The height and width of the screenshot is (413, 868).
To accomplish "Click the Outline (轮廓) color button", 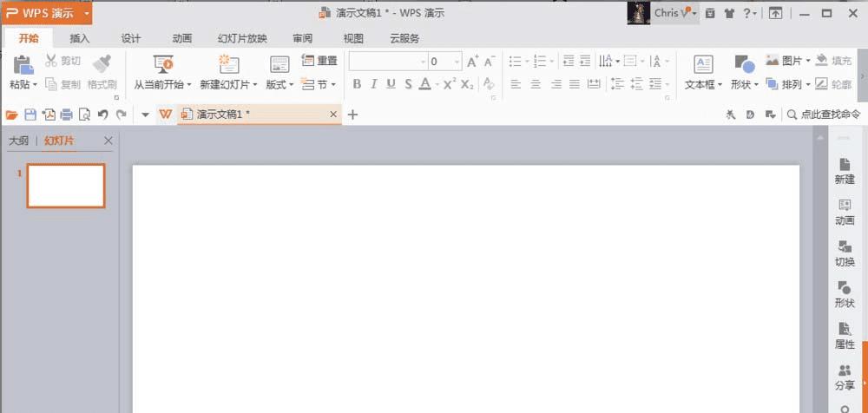I will [x=834, y=84].
